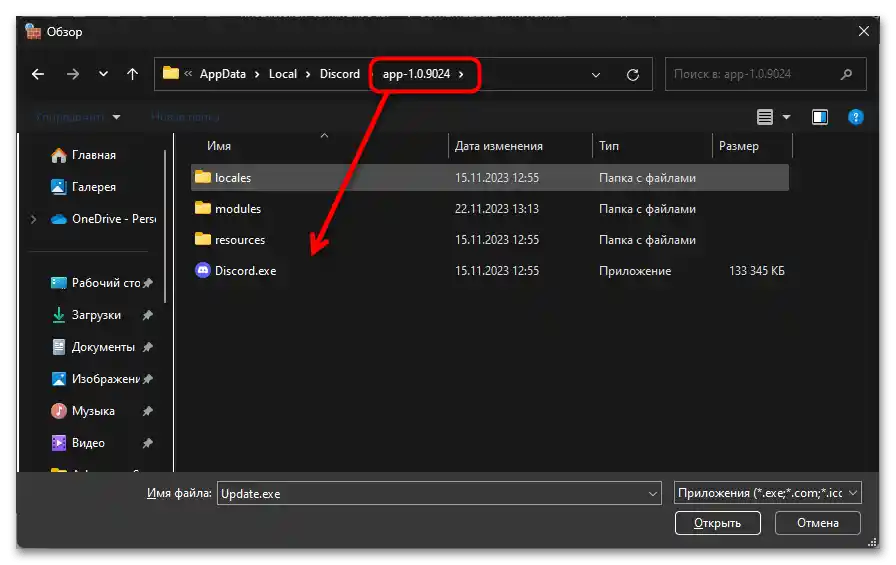Image resolution: width=896 pixels, height=565 pixels.
Task: Click the Новая папка button
Action: pos(185,117)
